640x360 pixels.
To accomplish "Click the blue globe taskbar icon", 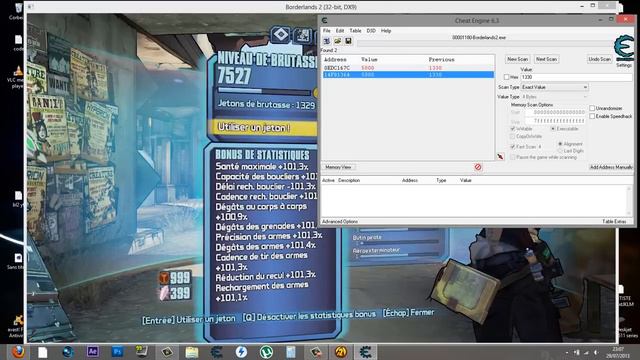I will 68,352.
